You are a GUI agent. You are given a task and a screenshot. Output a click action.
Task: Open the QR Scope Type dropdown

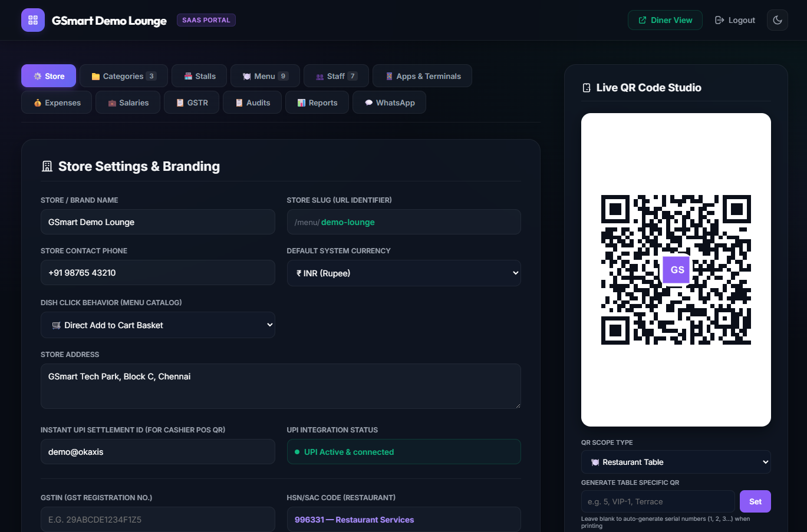[x=676, y=462]
